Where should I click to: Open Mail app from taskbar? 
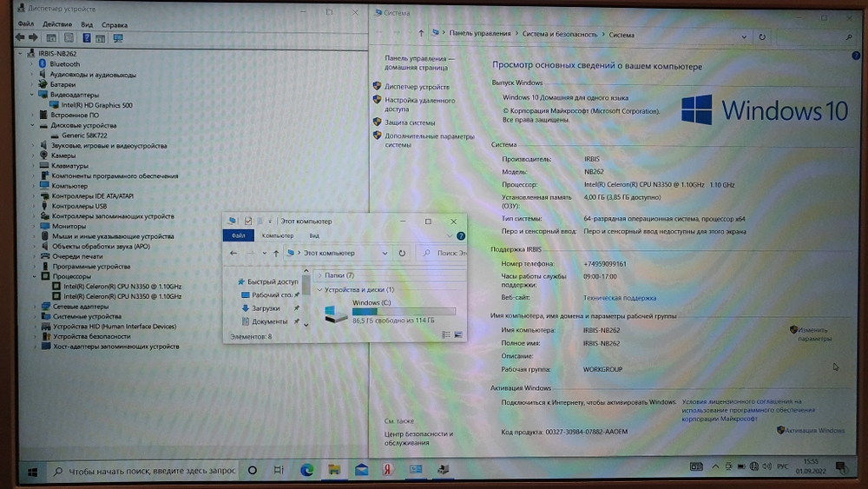tap(361, 470)
